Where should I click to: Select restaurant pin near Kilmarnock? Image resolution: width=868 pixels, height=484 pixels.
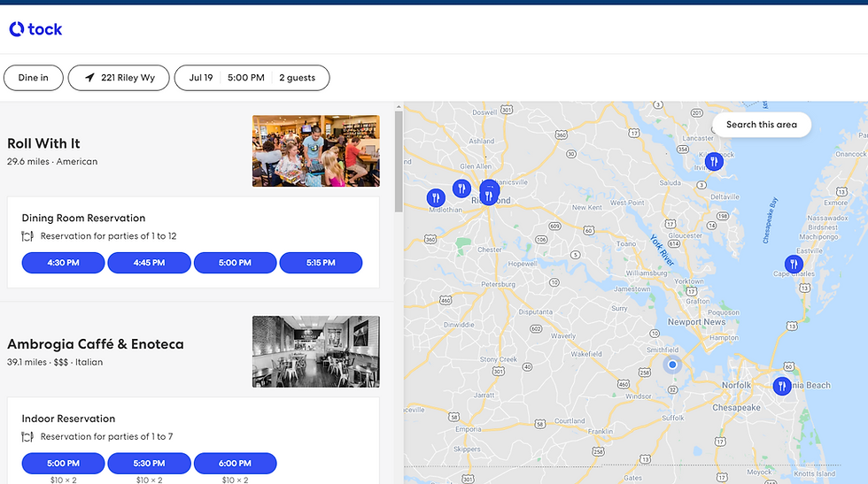(714, 162)
